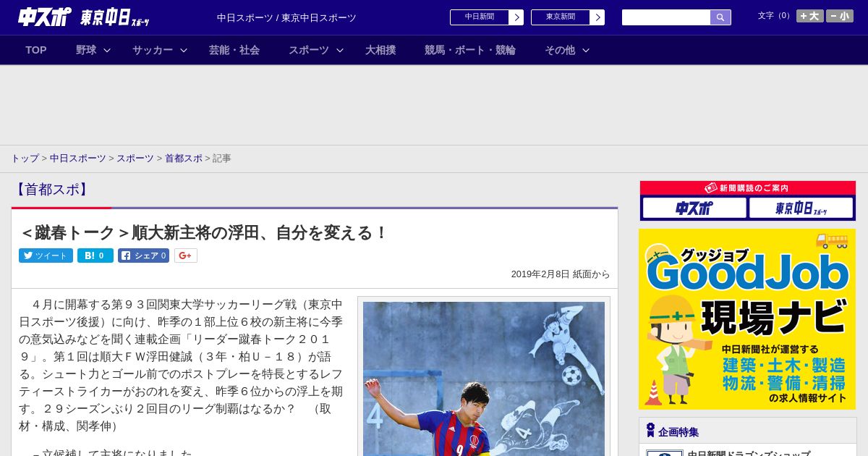This screenshot has width=868, height=456.
Task: Open サッカー navigation menu item
Action: coord(153,50)
